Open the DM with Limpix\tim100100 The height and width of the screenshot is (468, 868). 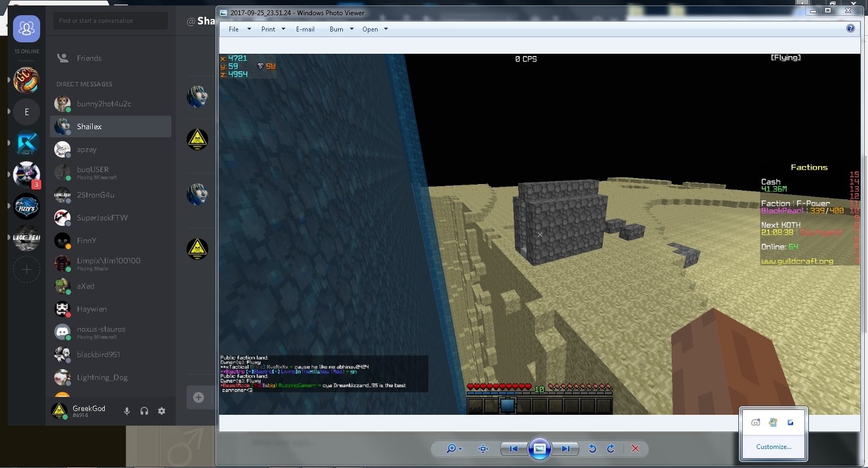(111, 263)
